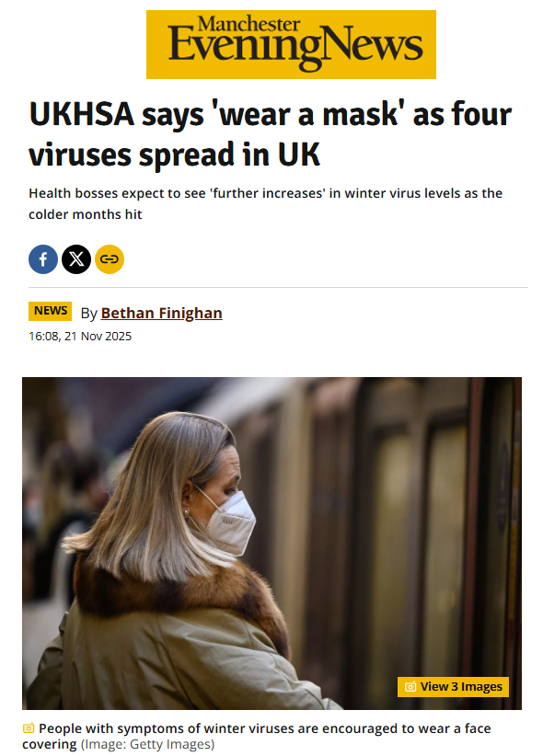Click the woman's hair in the main photo

point(144,501)
